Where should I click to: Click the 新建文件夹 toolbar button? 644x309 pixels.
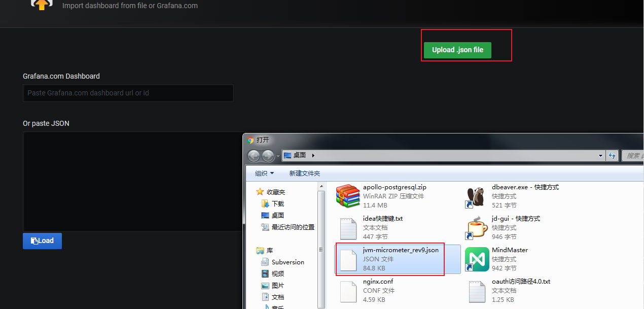pyautogui.click(x=304, y=173)
